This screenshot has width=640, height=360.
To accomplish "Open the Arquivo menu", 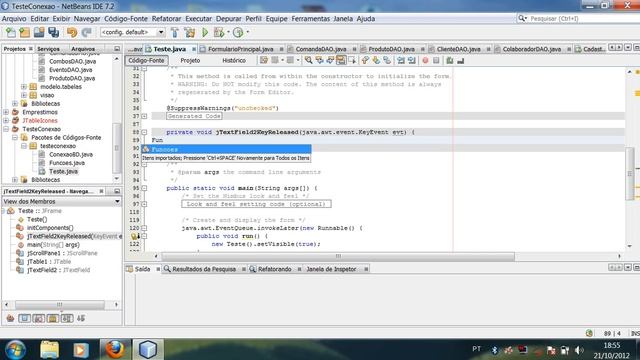I will click(14, 19).
